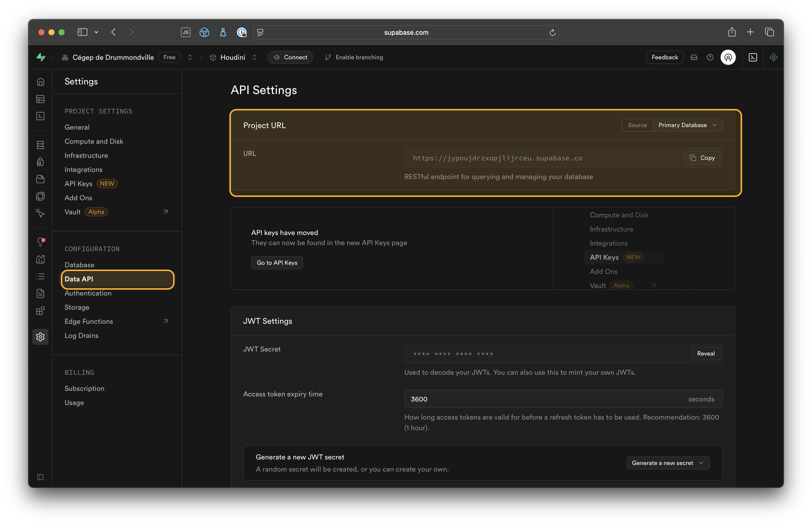Open Integrations in the settings menu
Viewport: 812px width, 525px height.
click(x=84, y=169)
